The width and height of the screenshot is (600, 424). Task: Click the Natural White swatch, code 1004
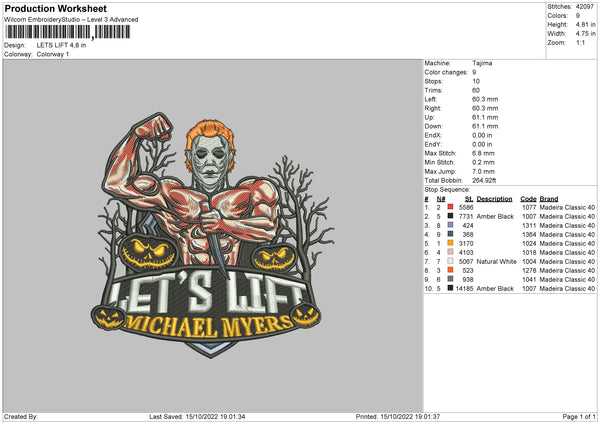pyautogui.click(x=450, y=261)
